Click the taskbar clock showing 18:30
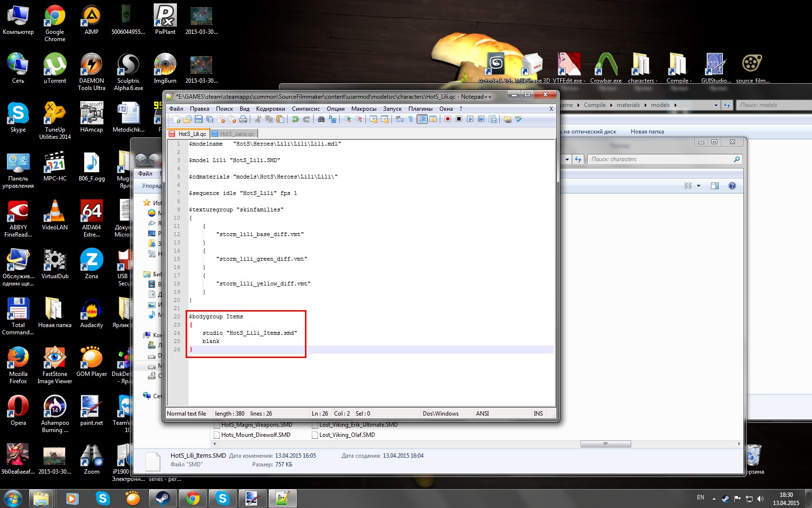Image resolution: width=812 pixels, height=508 pixels. point(786,499)
